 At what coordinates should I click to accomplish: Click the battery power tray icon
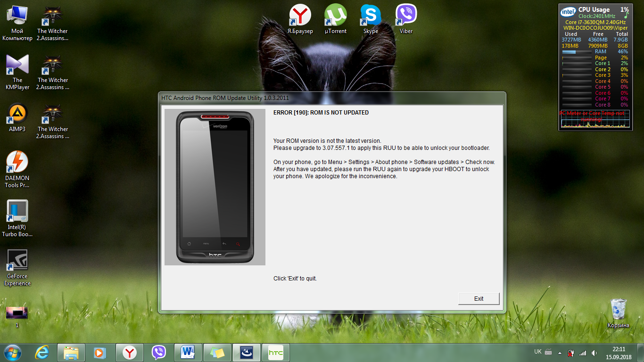pyautogui.click(x=571, y=353)
